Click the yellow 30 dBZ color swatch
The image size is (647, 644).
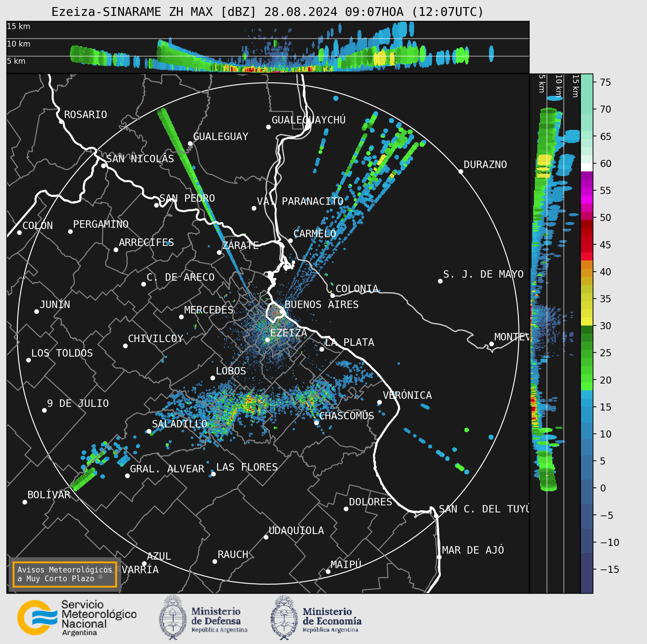(x=587, y=321)
